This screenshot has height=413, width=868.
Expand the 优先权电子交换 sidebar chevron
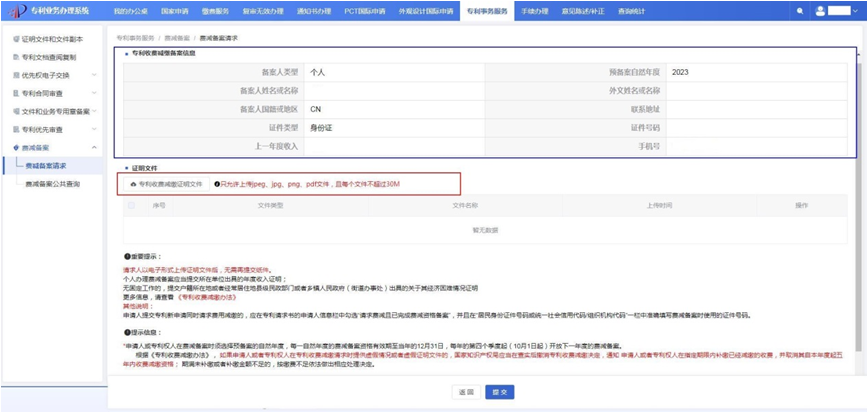[94, 75]
